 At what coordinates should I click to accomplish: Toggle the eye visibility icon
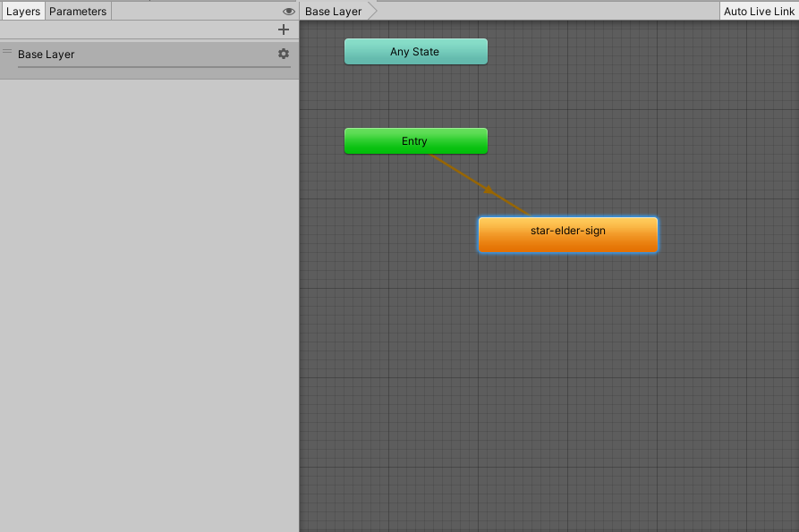[288, 12]
